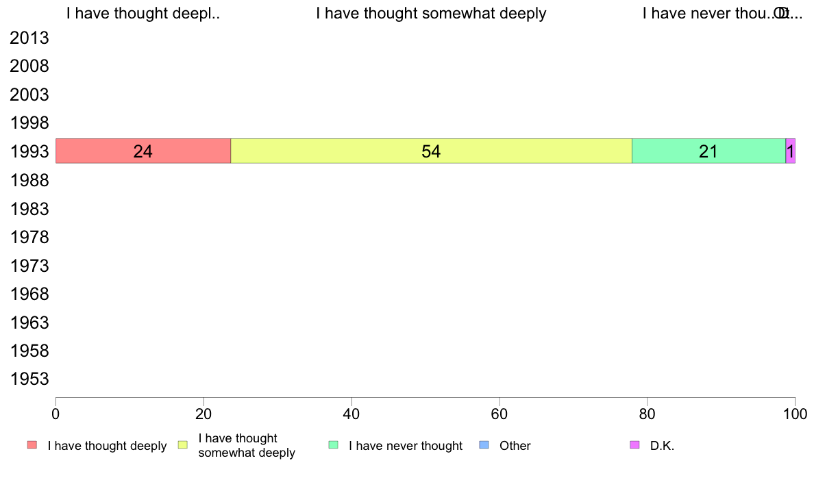Viewport: 814px width, 504px height.
Task: Select the magenta bar segment labeled 1
Action: tap(790, 151)
